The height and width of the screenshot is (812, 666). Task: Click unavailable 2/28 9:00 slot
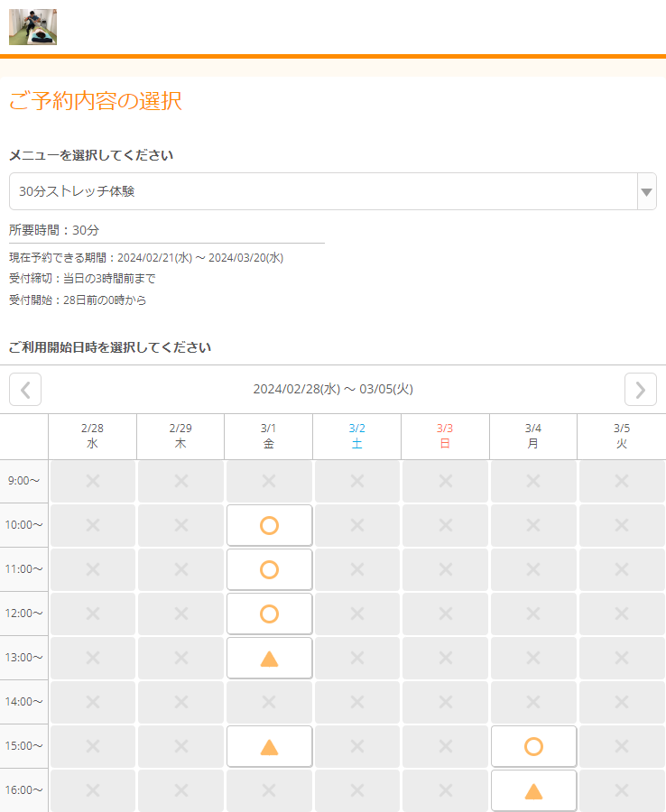tap(93, 481)
